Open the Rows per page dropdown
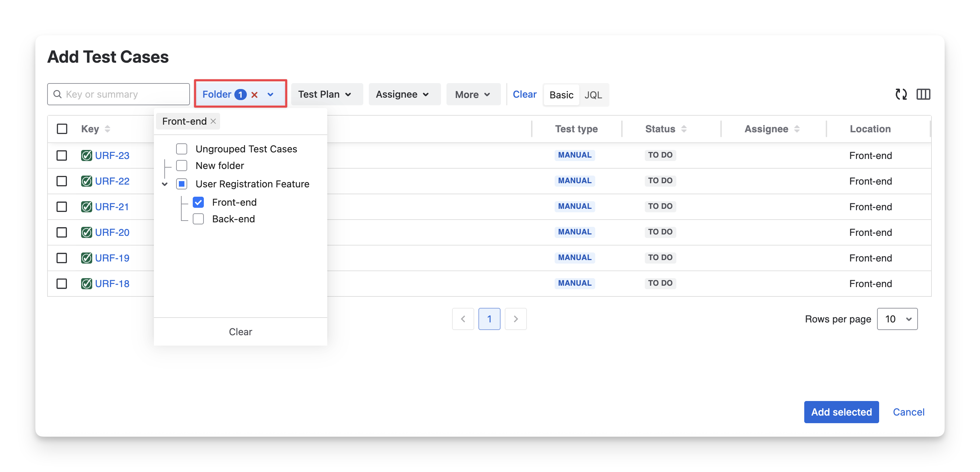 tap(897, 319)
